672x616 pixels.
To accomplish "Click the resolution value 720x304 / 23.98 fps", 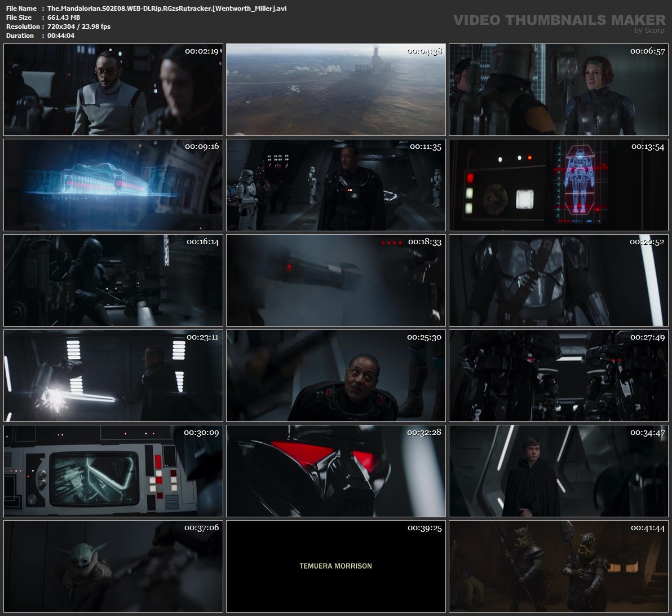I will 79,27.
